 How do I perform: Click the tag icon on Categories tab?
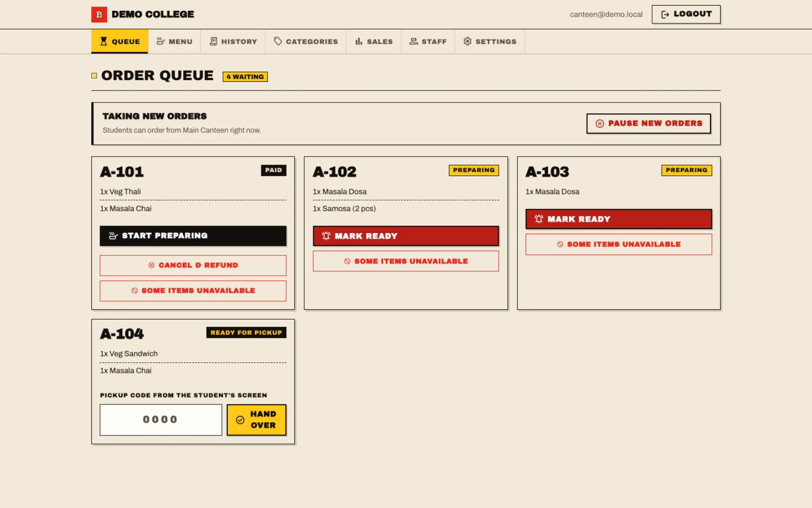pyautogui.click(x=278, y=41)
